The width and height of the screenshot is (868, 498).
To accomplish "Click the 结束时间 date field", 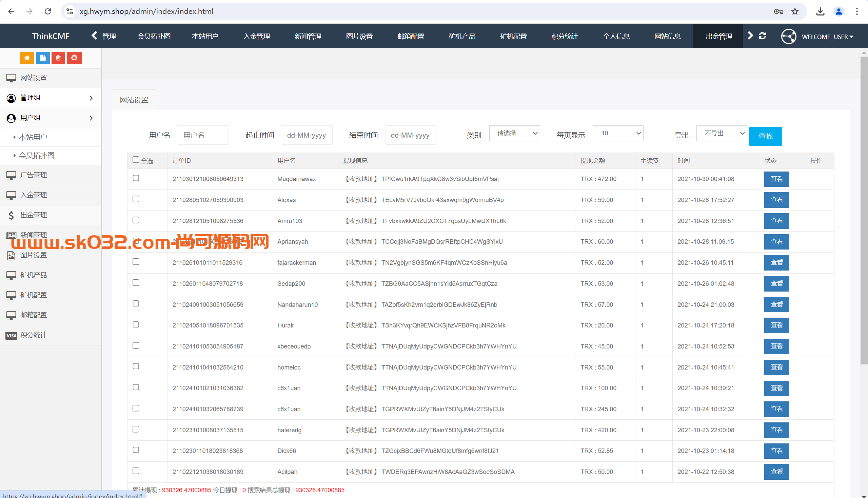I will click(x=411, y=135).
